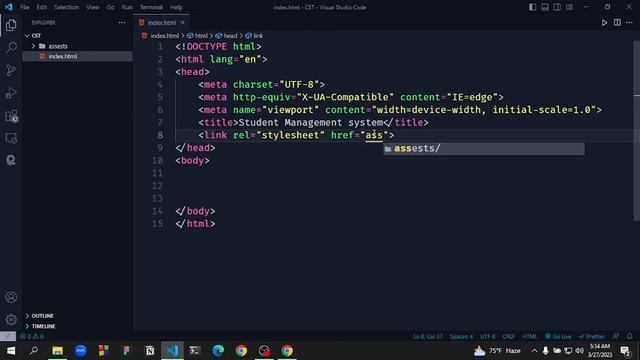Click Student Management system title text on line 7
640x360 pixels.
pos(311,122)
